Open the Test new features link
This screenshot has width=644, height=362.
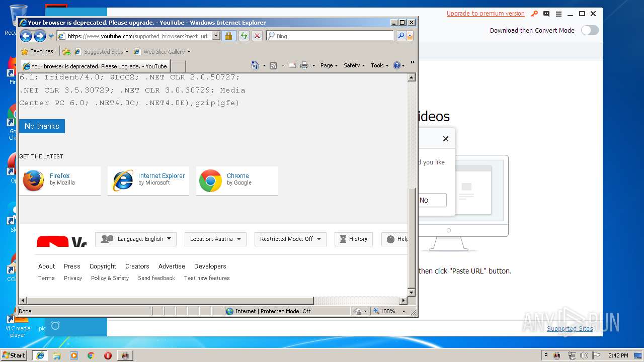point(207,278)
